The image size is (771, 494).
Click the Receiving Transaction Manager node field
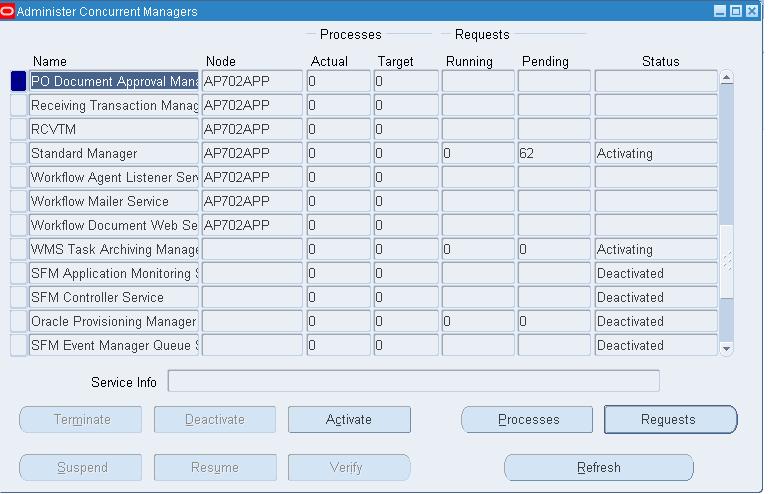point(251,106)
